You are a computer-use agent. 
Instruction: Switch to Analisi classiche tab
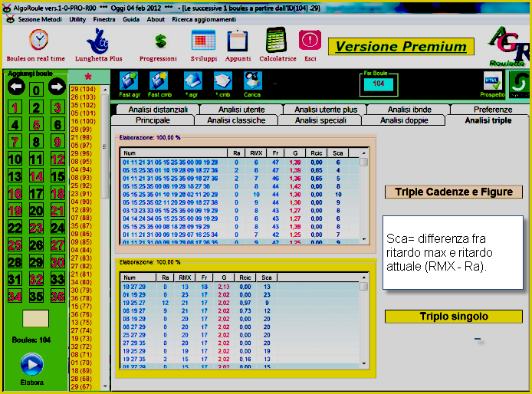236,120
